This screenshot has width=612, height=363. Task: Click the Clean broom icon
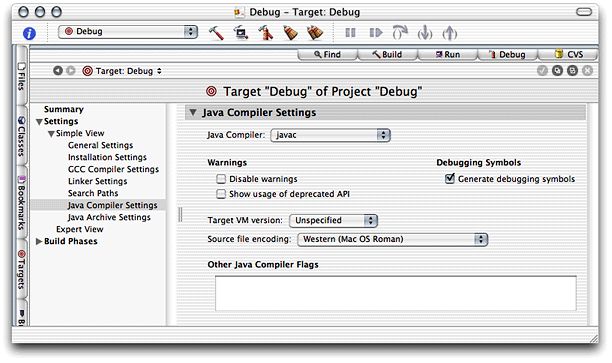(x=290, y=33)
